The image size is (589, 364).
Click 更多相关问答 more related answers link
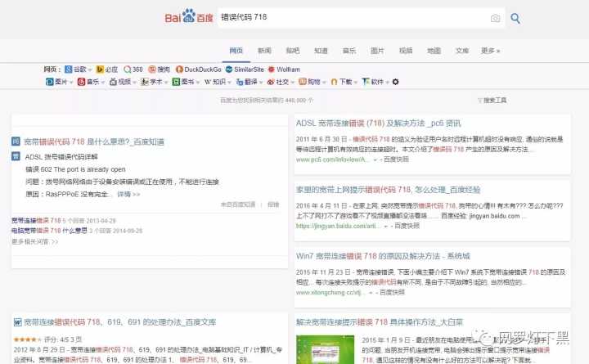34,241
